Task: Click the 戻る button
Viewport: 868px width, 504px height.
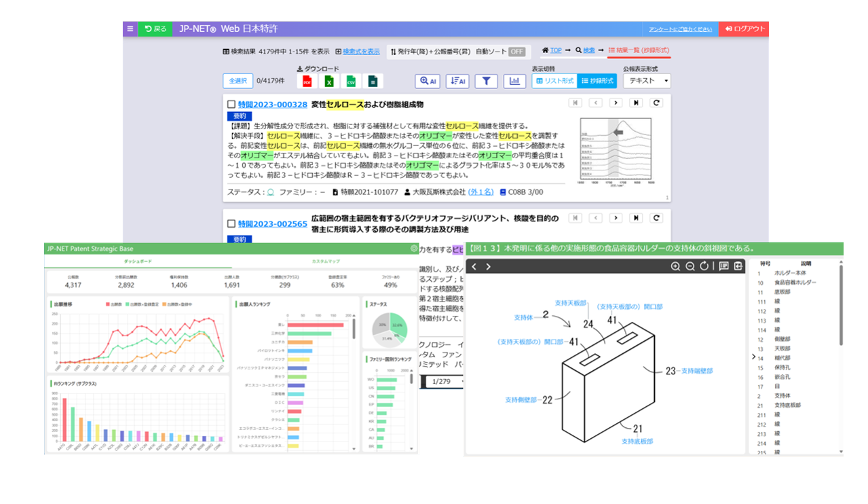Action: pos(155,29)
